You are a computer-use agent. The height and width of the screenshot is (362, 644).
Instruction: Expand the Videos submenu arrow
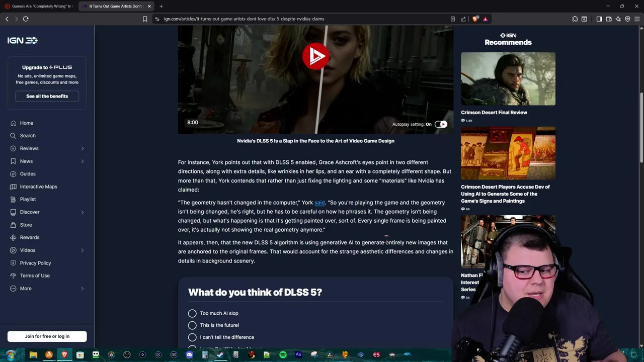point(83,250)
